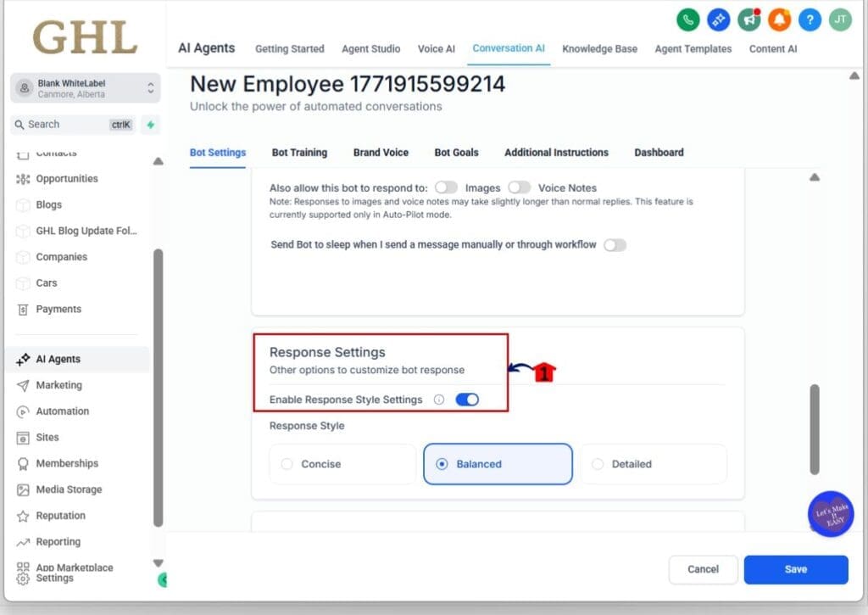Open Payments from the sidebar

click(x=57, y=309)
